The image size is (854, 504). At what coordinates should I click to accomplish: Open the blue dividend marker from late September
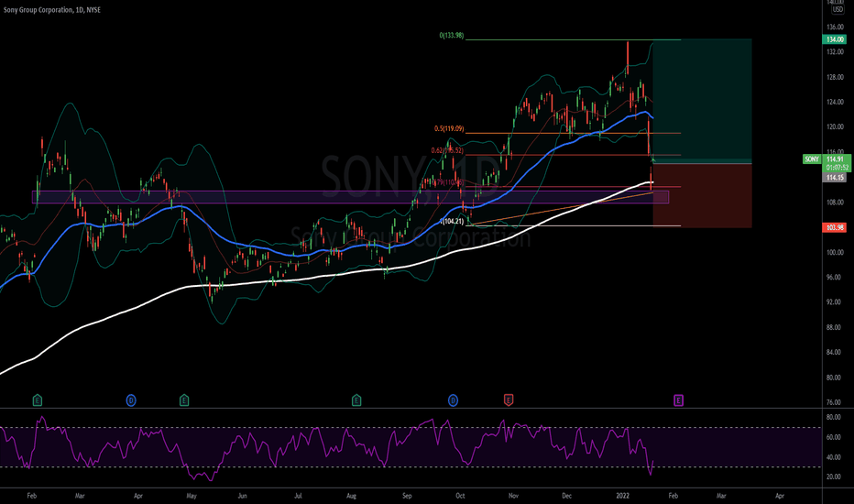click(x=454, y=400)
